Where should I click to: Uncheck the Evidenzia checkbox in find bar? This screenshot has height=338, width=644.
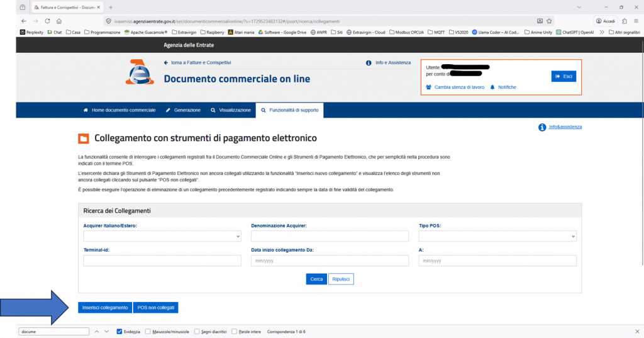point(119,331)
